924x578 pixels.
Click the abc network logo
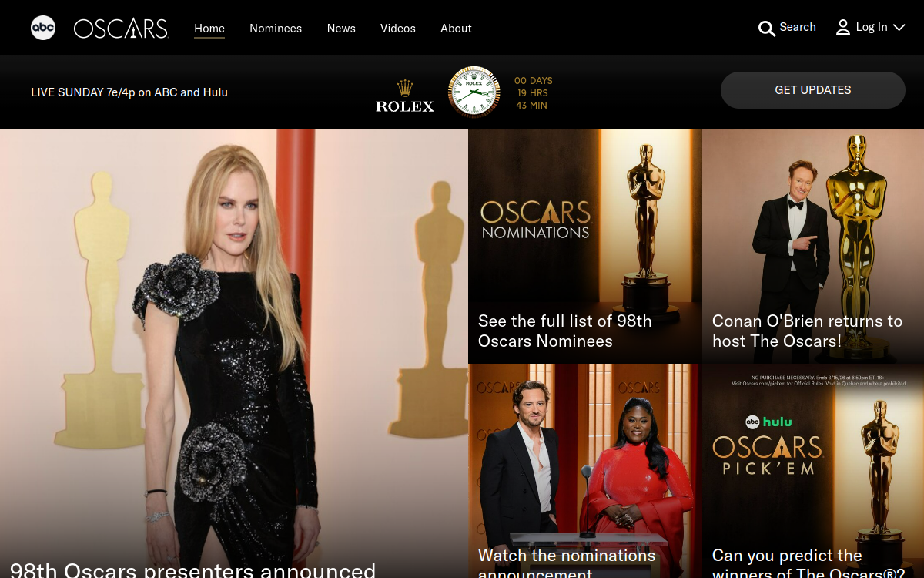[43, 28]
